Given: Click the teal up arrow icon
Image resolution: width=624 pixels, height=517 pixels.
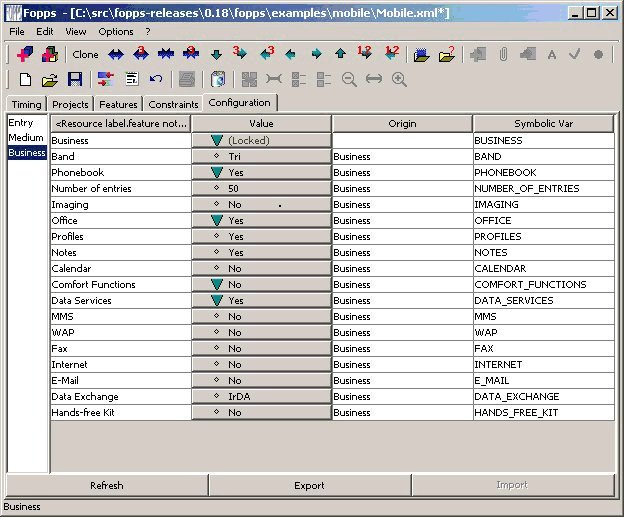Looking at the screenshot, I should [x=340, y=53].
